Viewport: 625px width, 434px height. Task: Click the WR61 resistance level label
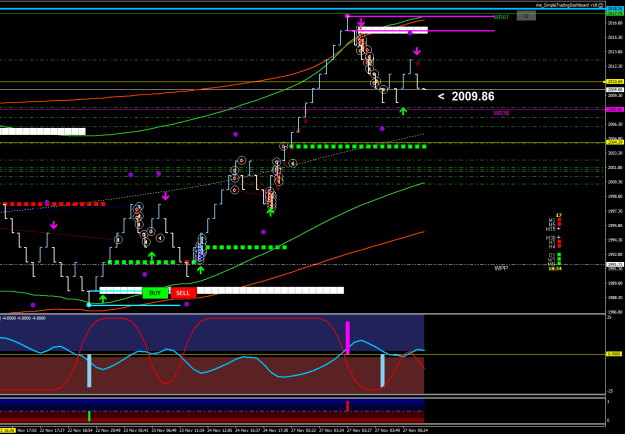click(x=501, y=18)
